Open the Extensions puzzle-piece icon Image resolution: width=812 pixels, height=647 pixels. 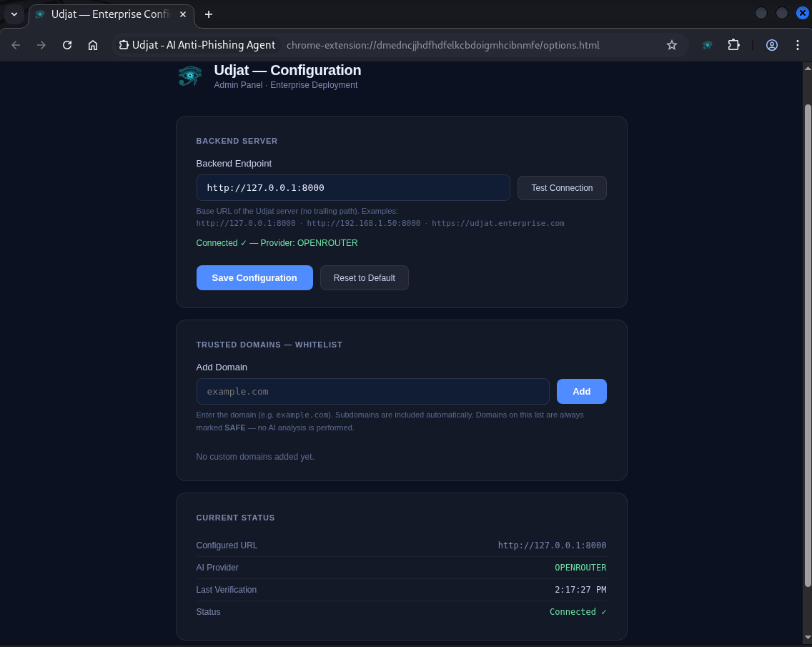coord(734,44)
